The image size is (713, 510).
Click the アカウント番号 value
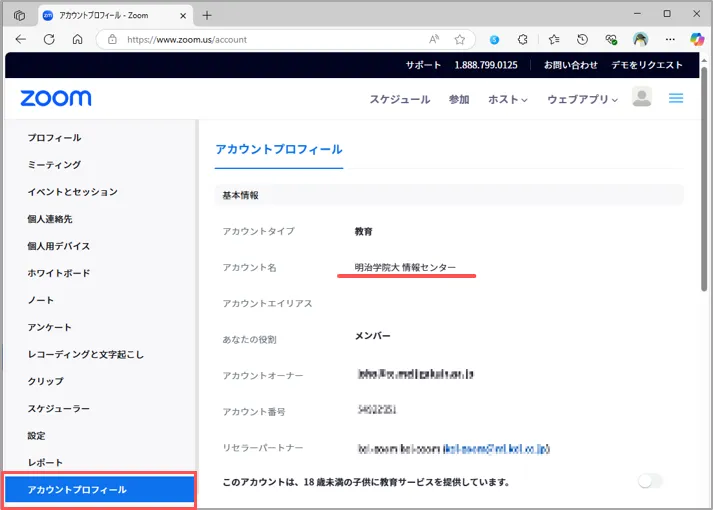click(x=377, y=410)
